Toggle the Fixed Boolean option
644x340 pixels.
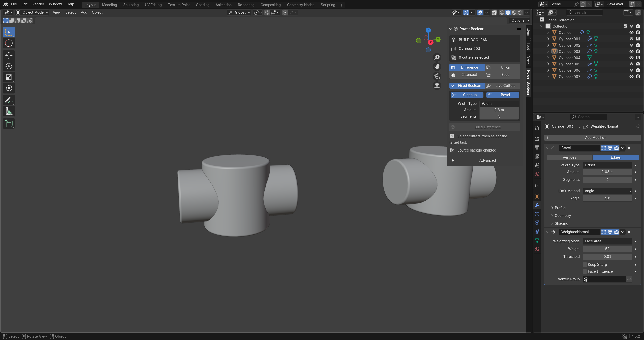(467, 86)
